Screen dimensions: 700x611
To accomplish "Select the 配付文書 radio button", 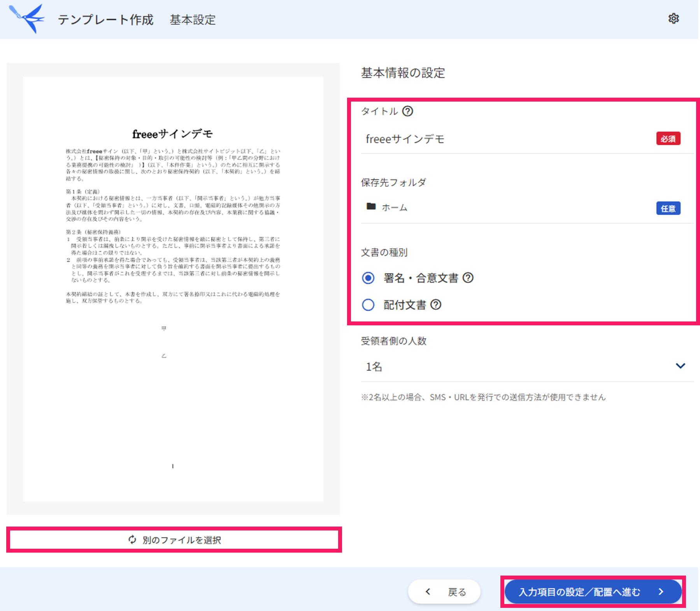I will (368, 305).
